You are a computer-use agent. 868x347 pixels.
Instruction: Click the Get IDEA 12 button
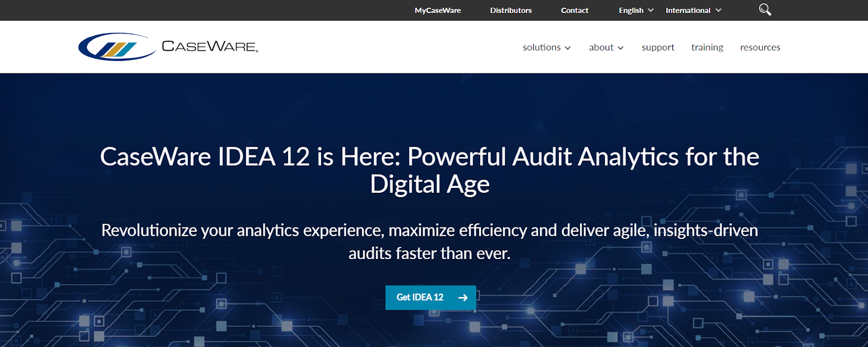[431, 298]
